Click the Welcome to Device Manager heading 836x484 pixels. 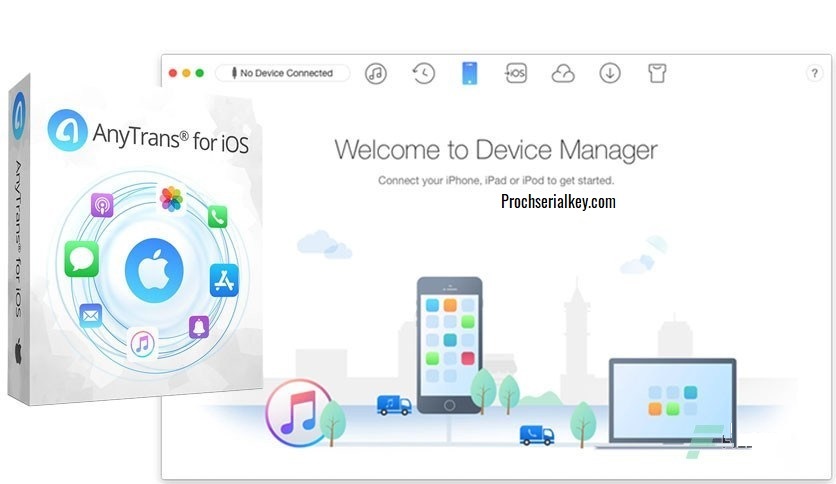pos(496,150)
